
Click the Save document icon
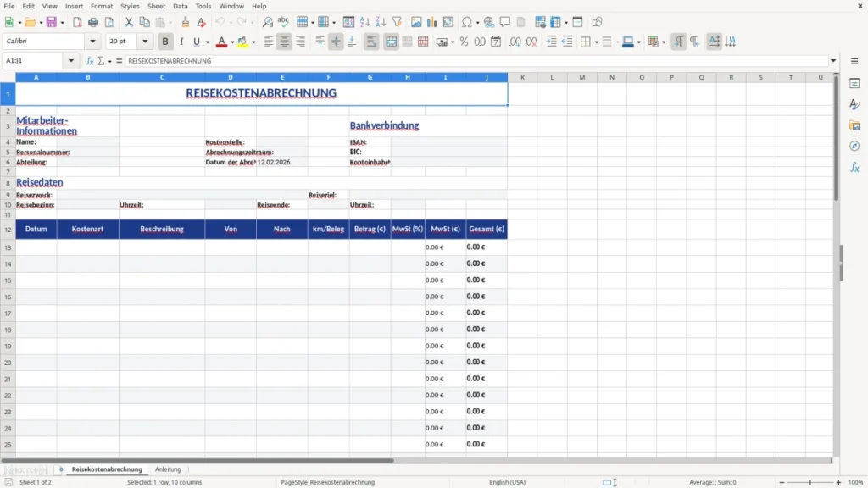pos(52,22)
